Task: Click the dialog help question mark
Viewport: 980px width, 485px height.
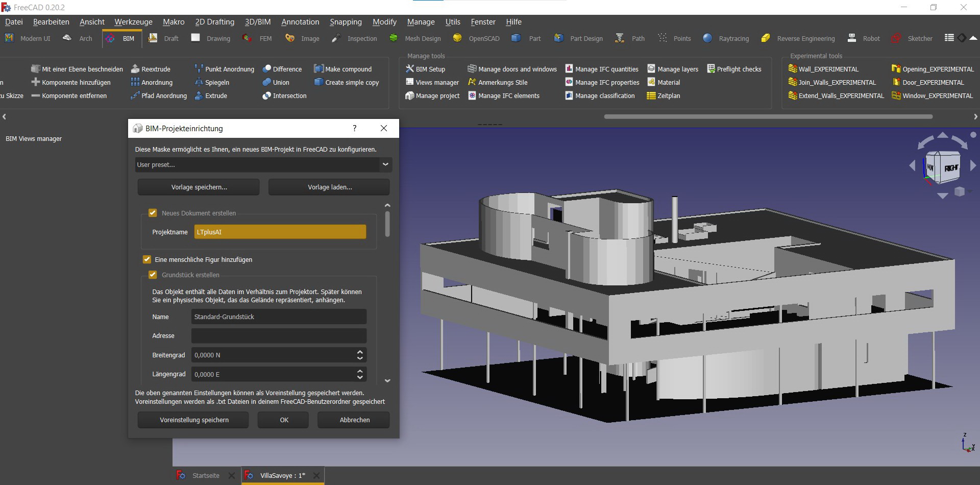Action: [x=355, y=128]
